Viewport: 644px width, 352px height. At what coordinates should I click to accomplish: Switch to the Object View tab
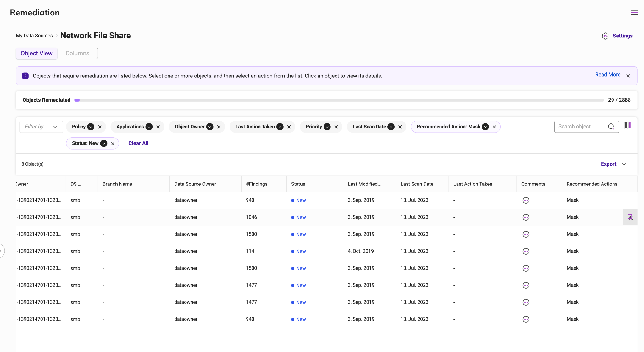coord(36,53)
